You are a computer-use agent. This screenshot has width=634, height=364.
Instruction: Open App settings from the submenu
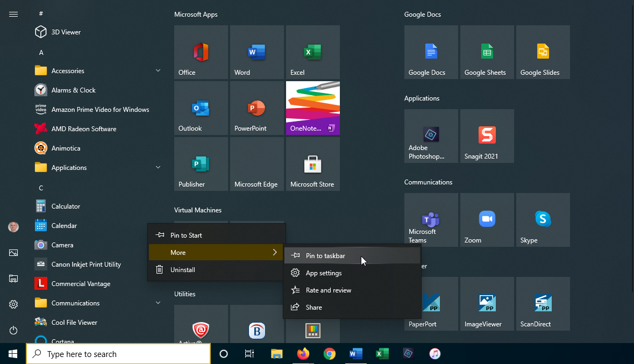pyautogui.click(x=352, y=273)
